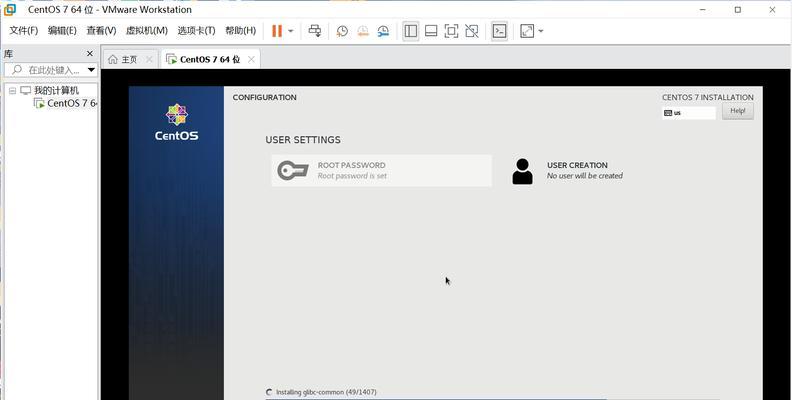Take a snapshot with the clock-plus icon
Screen dimensions: 792x400
coord(342,31)
